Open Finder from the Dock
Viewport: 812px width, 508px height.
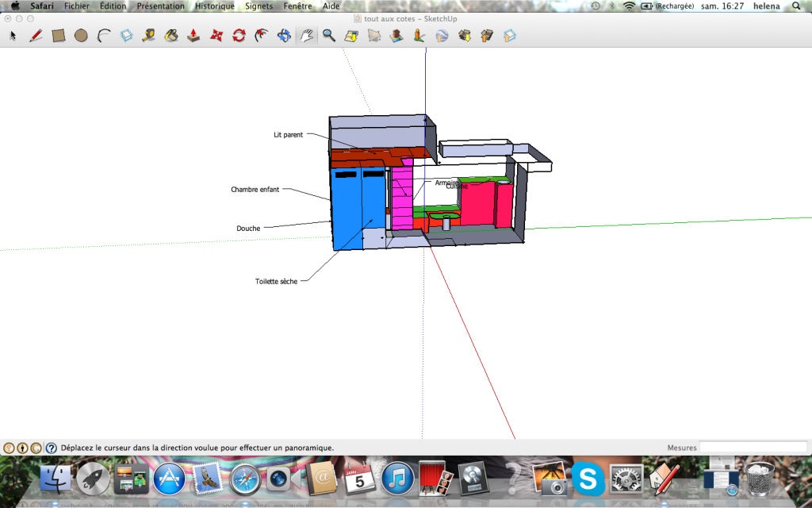click(56, 478)
